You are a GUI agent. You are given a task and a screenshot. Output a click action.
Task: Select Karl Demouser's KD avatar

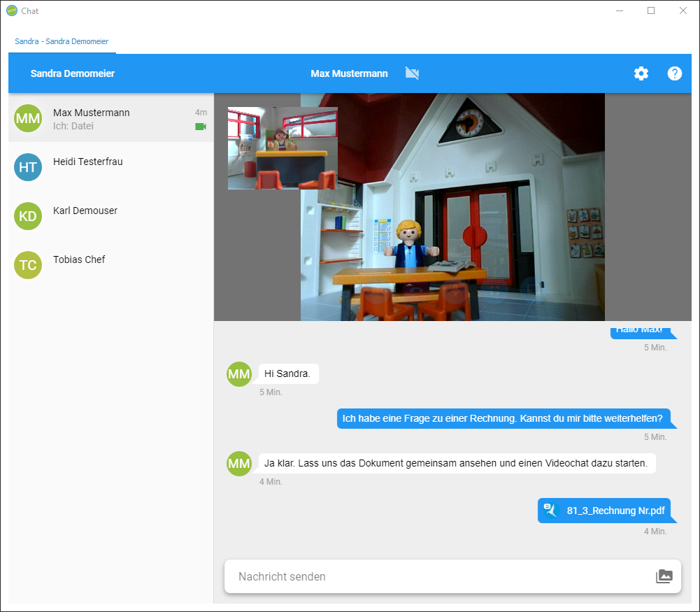coord(28,216)
